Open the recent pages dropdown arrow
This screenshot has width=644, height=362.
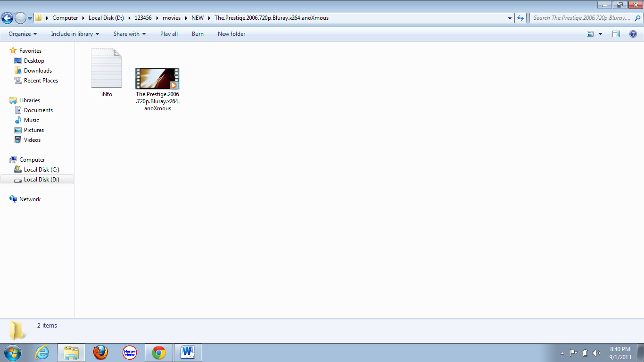(30, 18)
